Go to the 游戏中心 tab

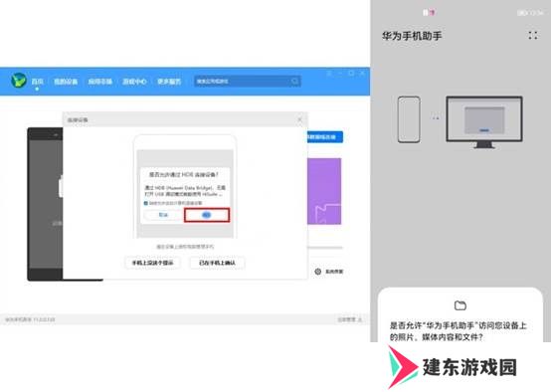click(134, 82)
